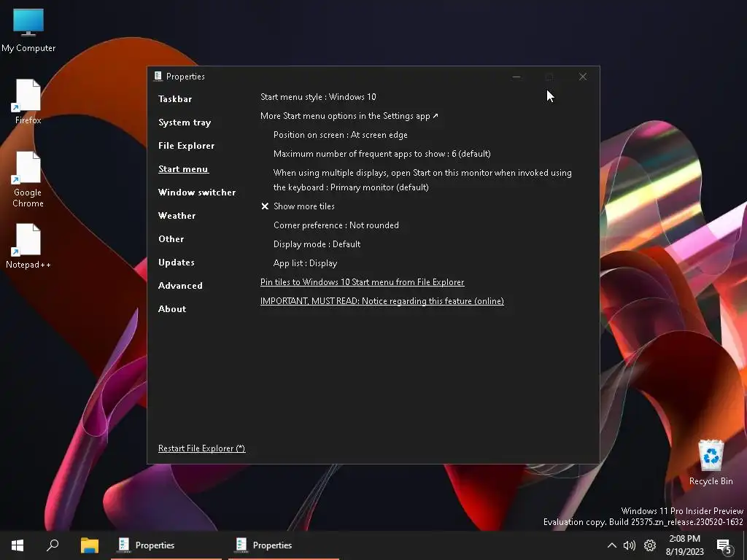Click Pin tiles to Windows 10 Start link
The image size is (747, 560).
point(362,282)
